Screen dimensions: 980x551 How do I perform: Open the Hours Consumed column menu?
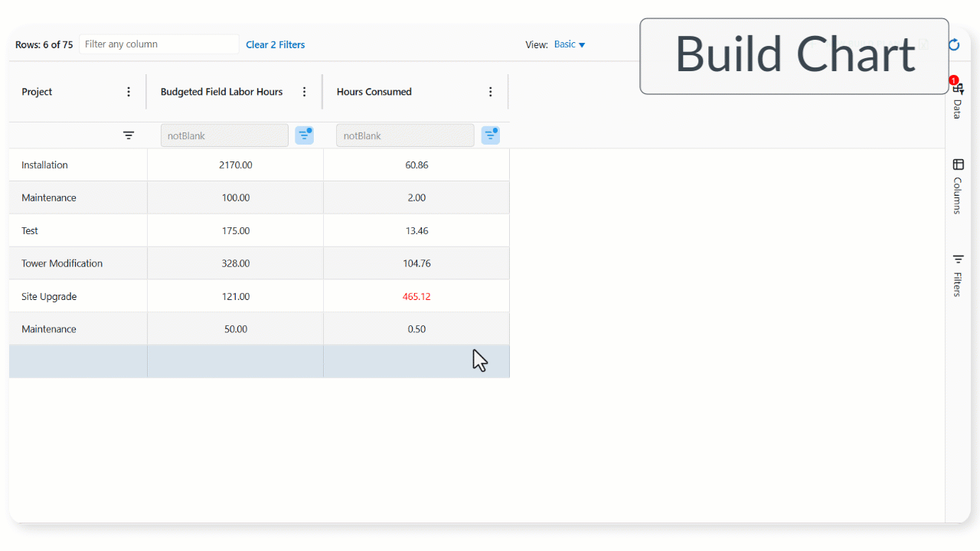pos(491,92)
